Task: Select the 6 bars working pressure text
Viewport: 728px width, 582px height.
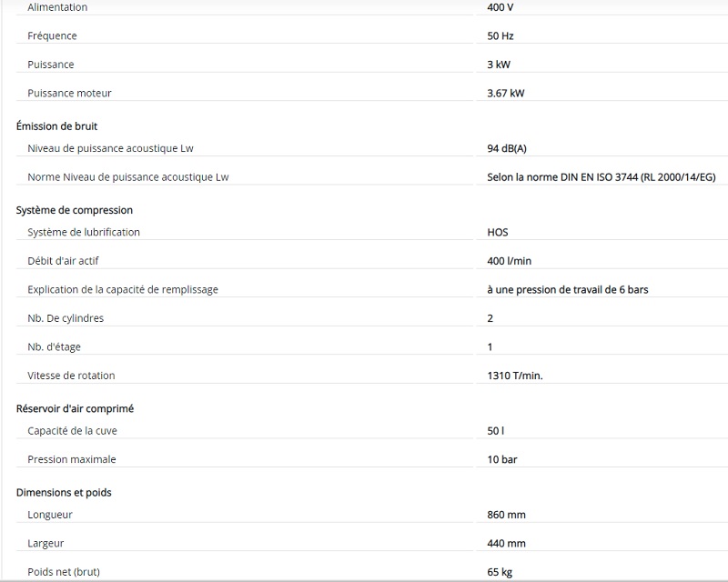Action: [x=568, y=290]
